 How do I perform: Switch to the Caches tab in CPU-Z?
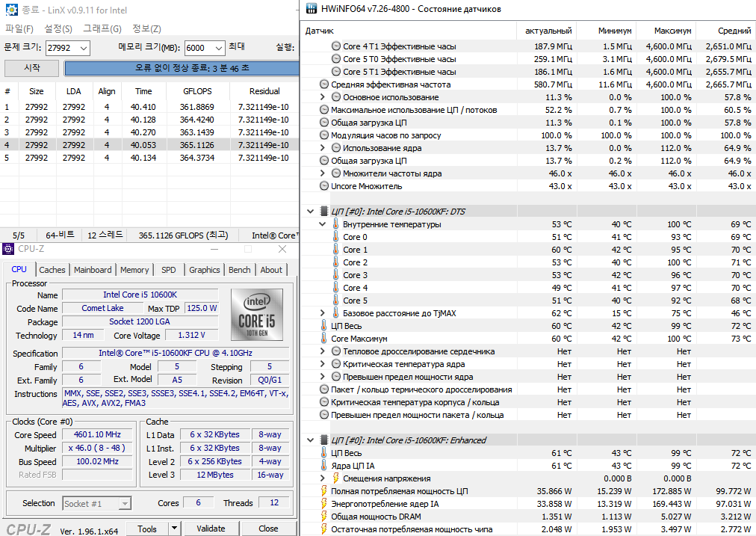[x=52, y=270]
